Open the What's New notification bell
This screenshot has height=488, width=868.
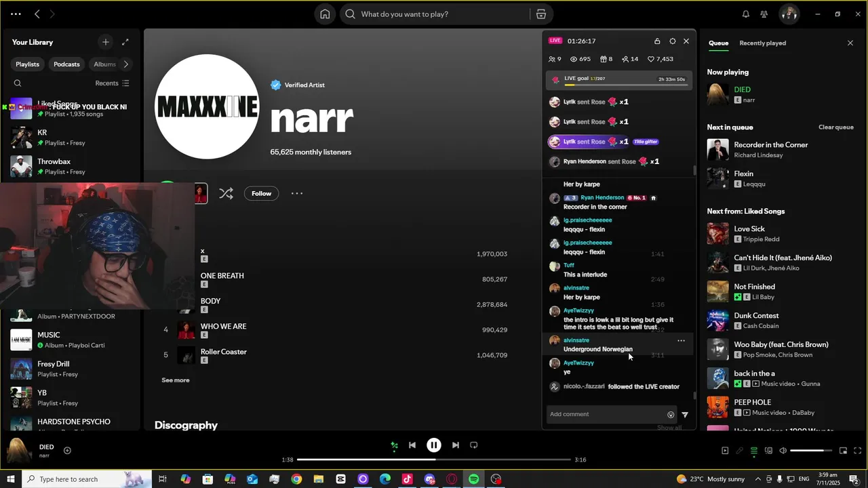[746, 14]
